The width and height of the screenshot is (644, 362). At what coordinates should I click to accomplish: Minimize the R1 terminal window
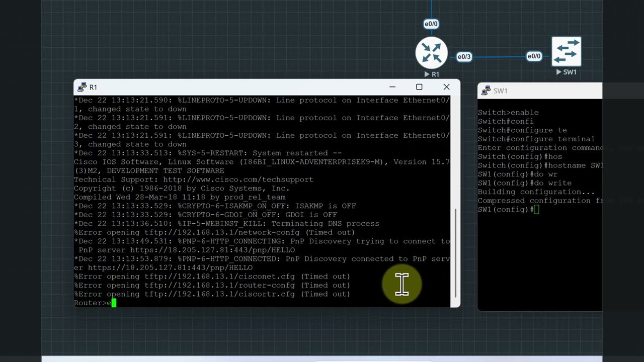point(392,87)
